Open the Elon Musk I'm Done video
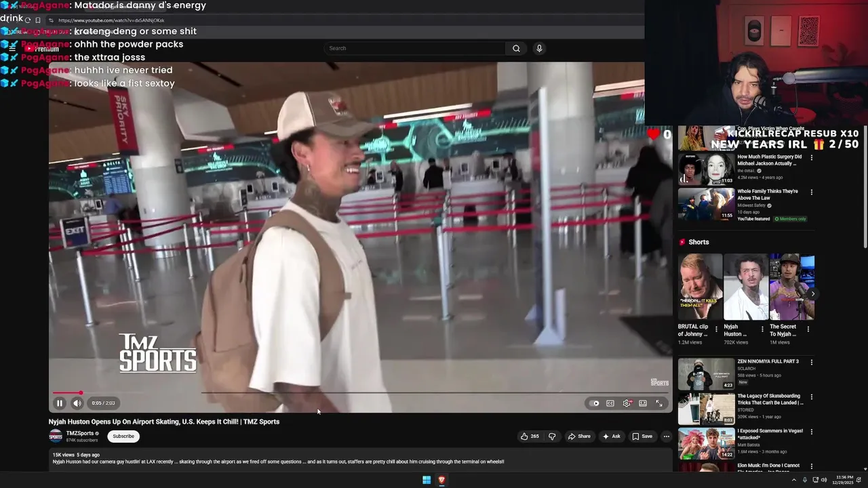 (x=706, y=467)
